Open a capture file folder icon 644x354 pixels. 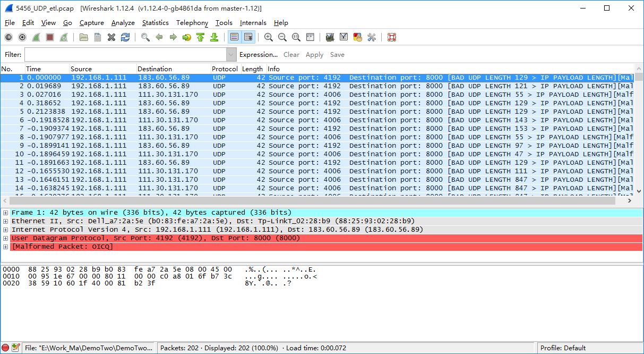coord(84,37)
